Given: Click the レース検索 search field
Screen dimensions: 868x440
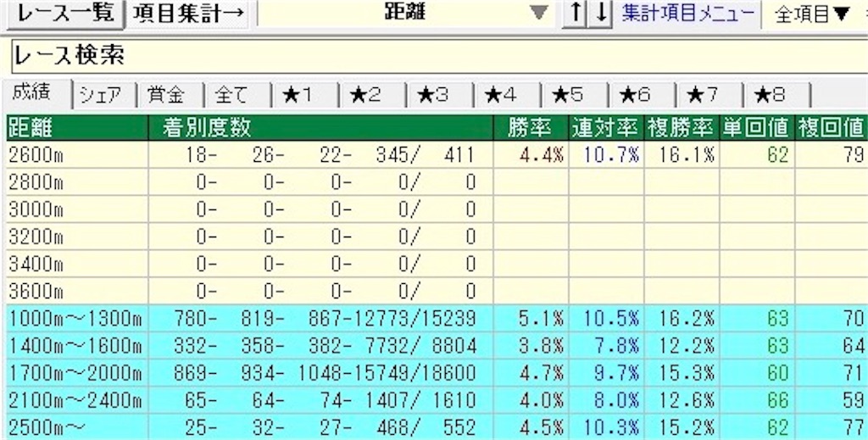Looking at the screenshot, I should [440, 56].
